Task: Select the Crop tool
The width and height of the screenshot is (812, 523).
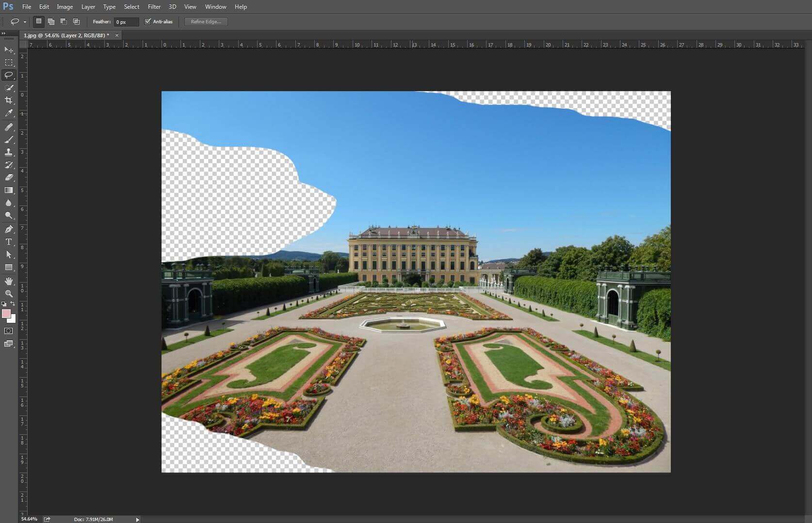Action: tap(9, 100)
